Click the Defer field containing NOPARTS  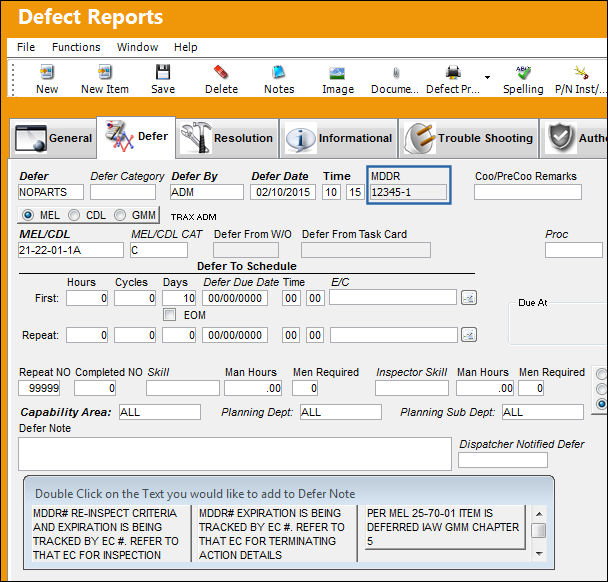[x=51, y=192]
